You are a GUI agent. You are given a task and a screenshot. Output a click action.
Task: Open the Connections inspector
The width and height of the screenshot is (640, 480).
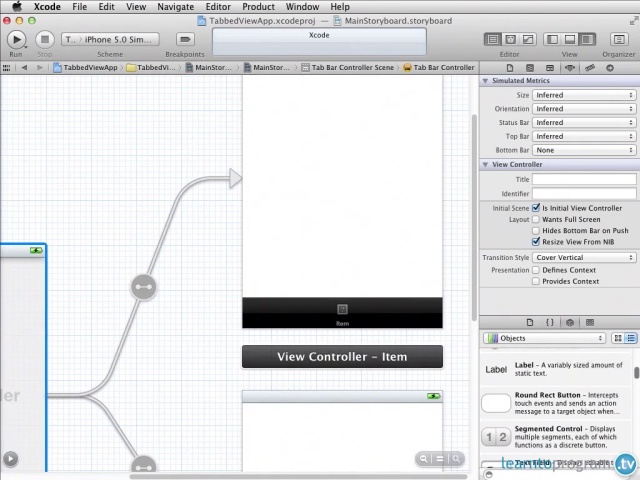pos(610,68)
